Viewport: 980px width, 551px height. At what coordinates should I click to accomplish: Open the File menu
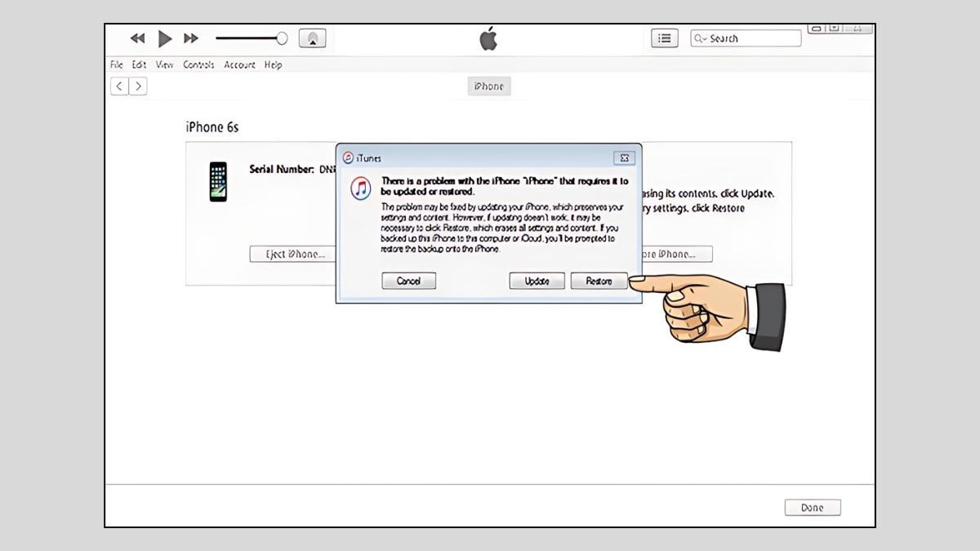(x=117, y=65)
